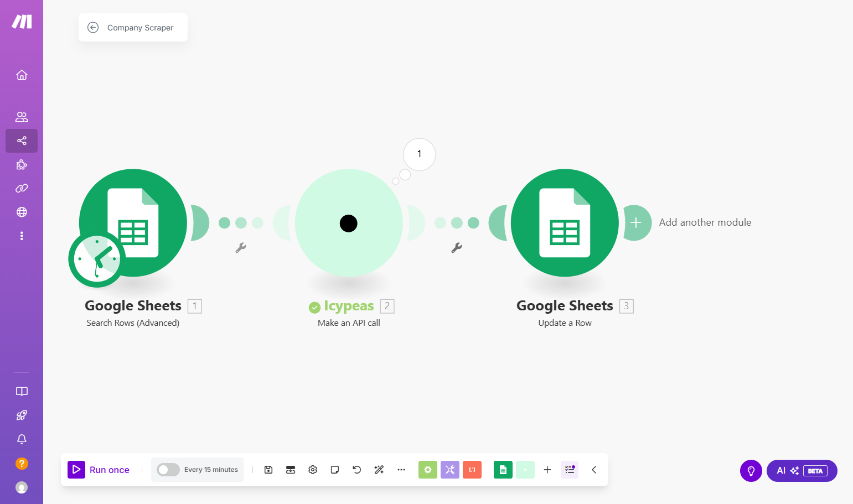Rename scenario title Company Scraper
The width and height of the screenshot is (853, 504).
(x=140, y=28)
